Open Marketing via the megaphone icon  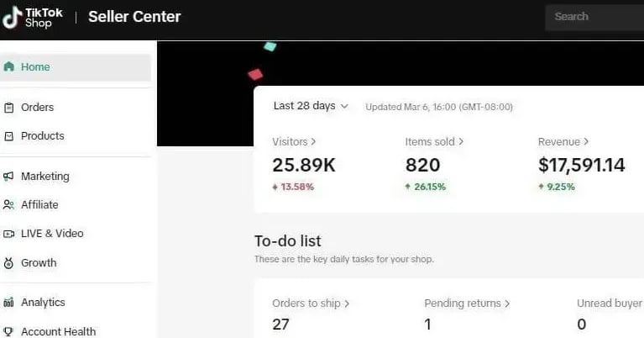[x=8, y=177]
